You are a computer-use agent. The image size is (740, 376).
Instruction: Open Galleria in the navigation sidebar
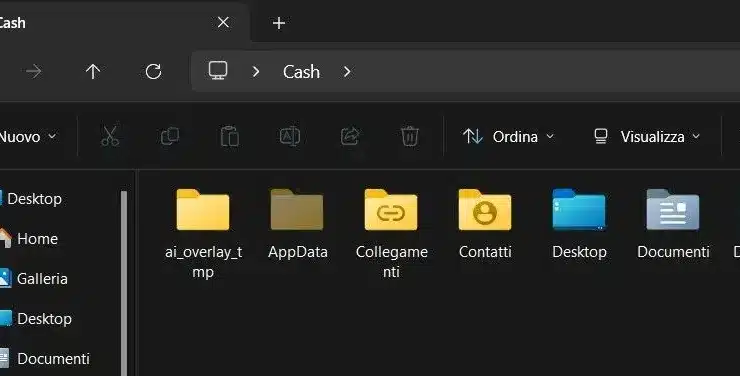pyautogui.click(x=34, y=279)
